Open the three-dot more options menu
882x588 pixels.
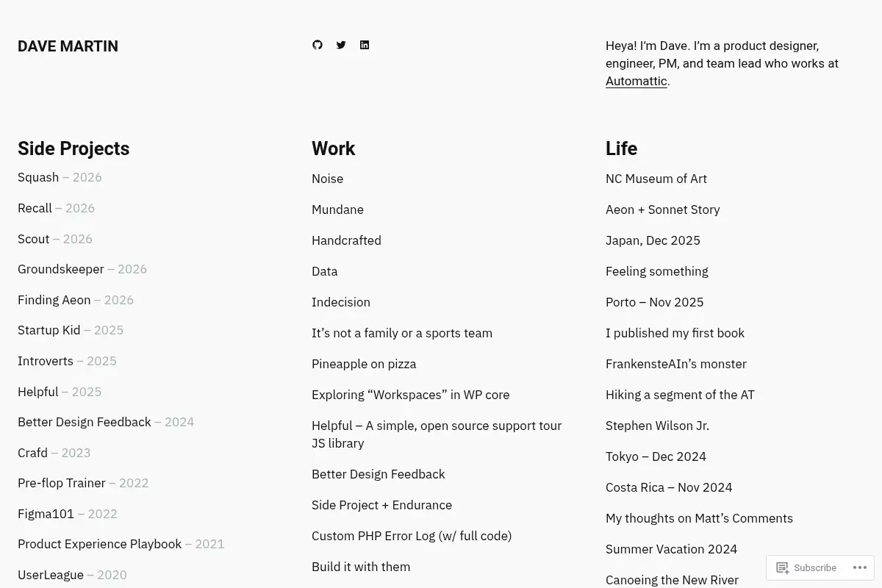point(858,567)
